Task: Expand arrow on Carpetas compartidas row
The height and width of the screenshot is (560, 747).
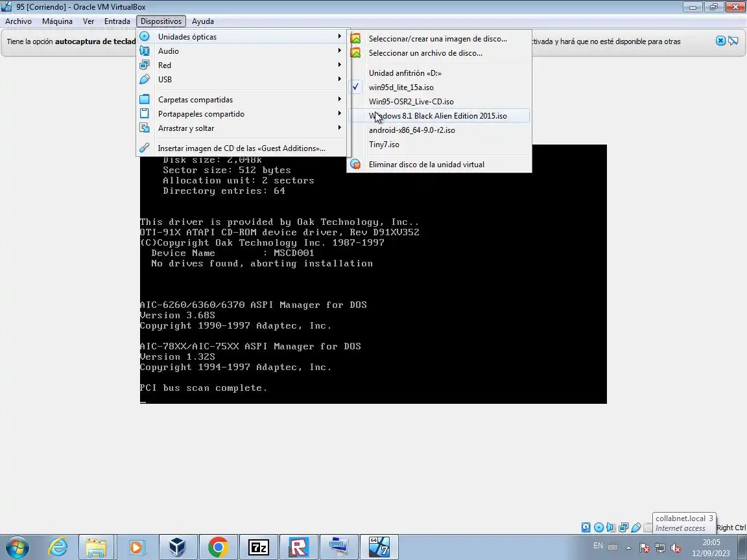Action: click(x=340, y=99)
